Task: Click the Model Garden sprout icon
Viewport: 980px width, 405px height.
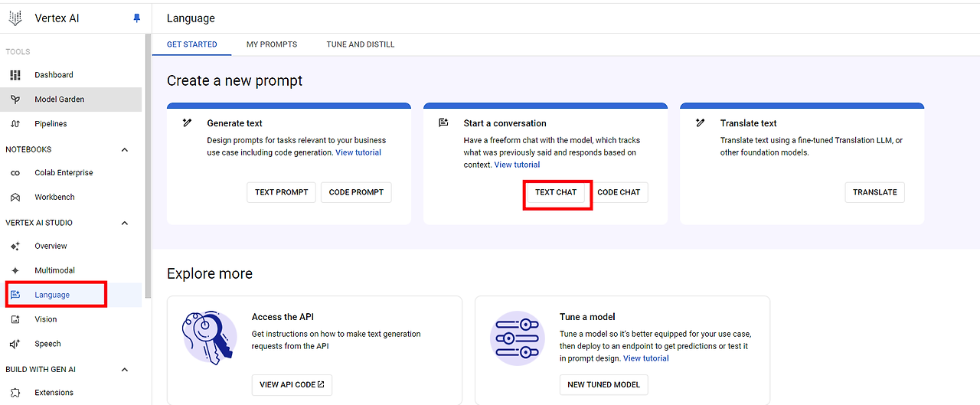Action: coord(15,100)
